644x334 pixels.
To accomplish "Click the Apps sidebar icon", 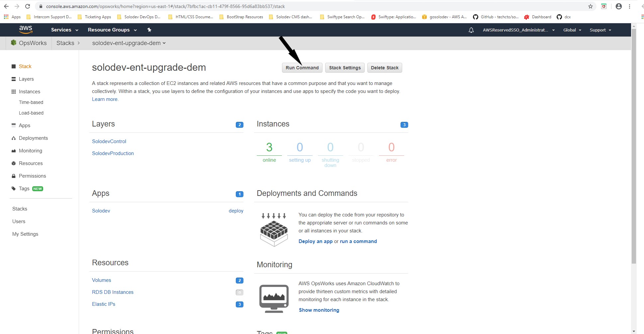I will (x=14, y=125).
